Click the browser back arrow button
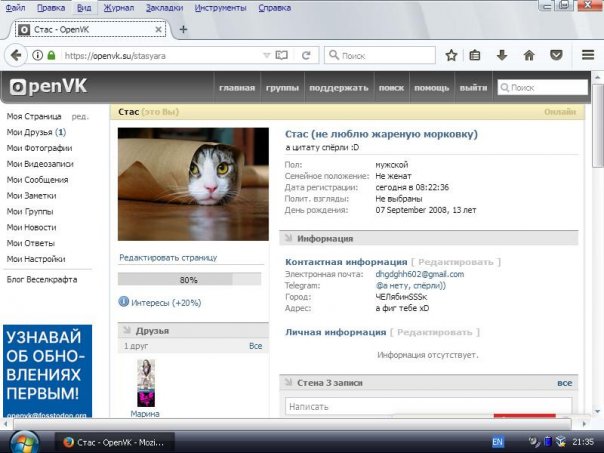 (x=17, y=56)
